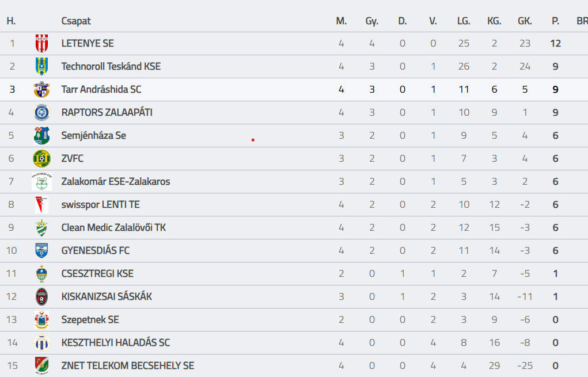
Task: Select the ZNET TELEKOM BECSEHELY SE name
Action: 128,365
